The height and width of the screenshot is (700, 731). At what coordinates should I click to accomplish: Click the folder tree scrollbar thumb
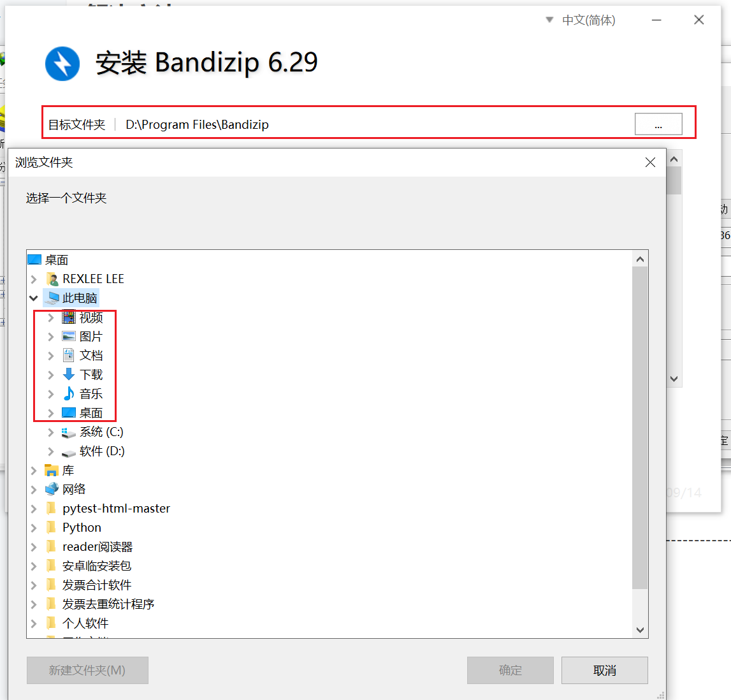(640, 428)
